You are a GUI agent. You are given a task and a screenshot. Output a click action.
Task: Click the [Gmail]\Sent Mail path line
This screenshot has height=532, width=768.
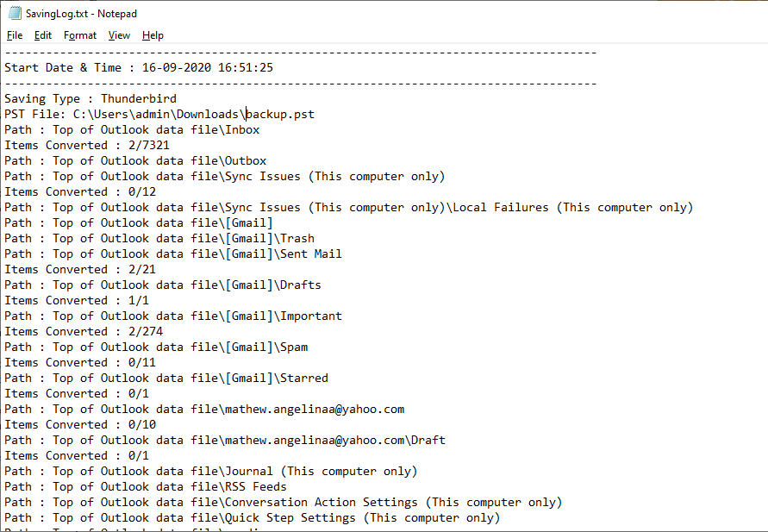point(173,253)
